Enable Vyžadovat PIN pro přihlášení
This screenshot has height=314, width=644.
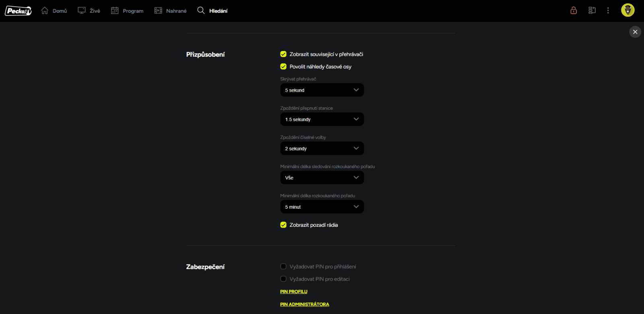click(x=283, y=266)
